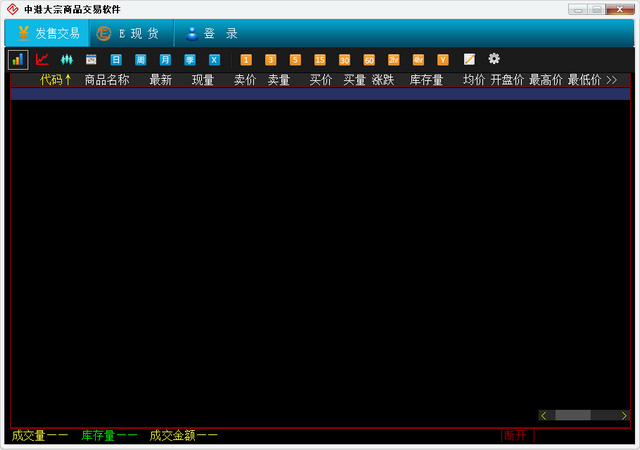Click 库存量 column header
This screenshot has height=450, width=640.
[x=426, y=80]
